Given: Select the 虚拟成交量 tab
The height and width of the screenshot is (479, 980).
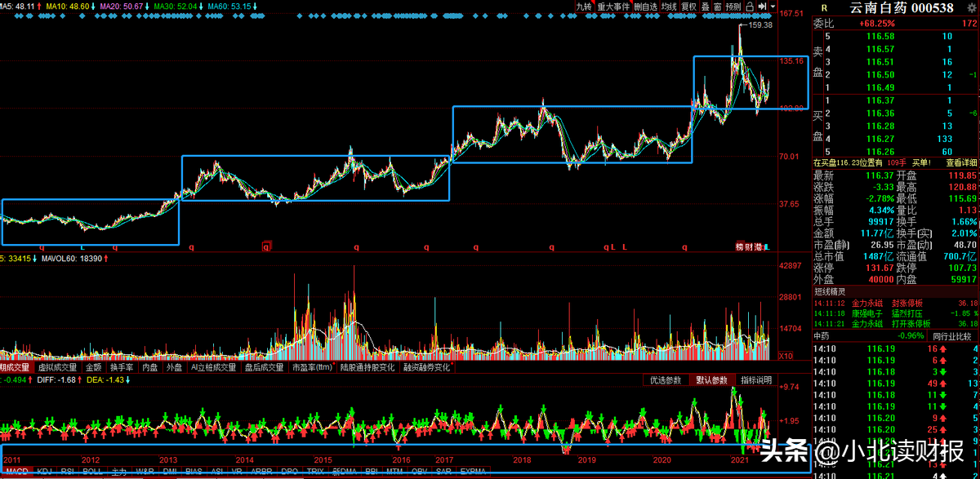Looking at the screenshot, I should 57,368.
